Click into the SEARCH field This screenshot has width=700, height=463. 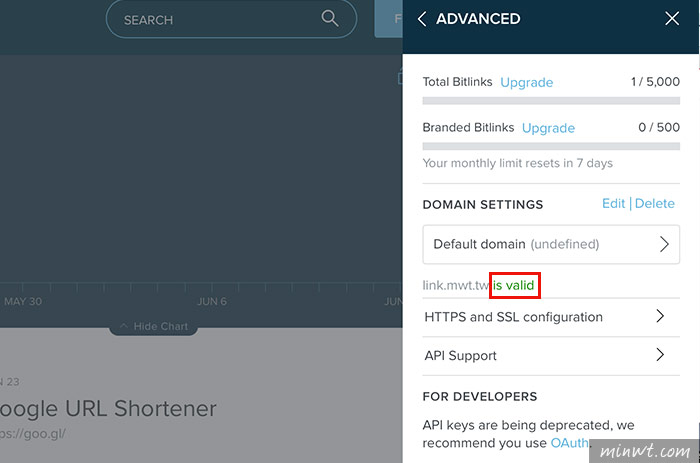(x=231, y=19)
